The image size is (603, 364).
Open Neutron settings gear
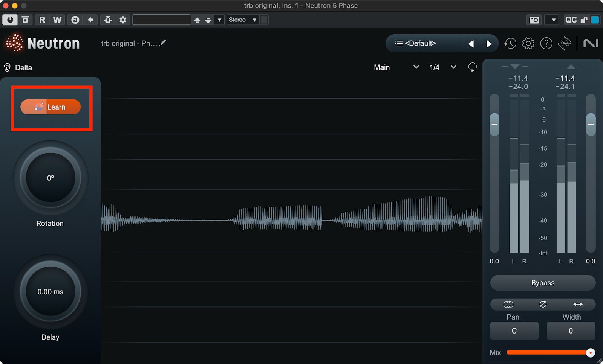tap(528, 44)
